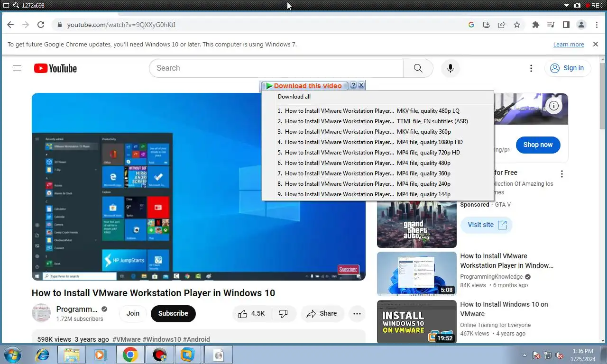Select MP4 file quality 720p HD
The width and height of the screenshot is (607, 364).
pyautogui.click(x=377, y=153)
